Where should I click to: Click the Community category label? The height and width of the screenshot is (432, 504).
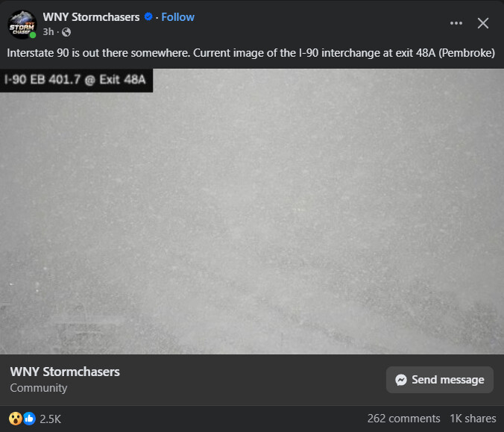[x=39, y=388]
